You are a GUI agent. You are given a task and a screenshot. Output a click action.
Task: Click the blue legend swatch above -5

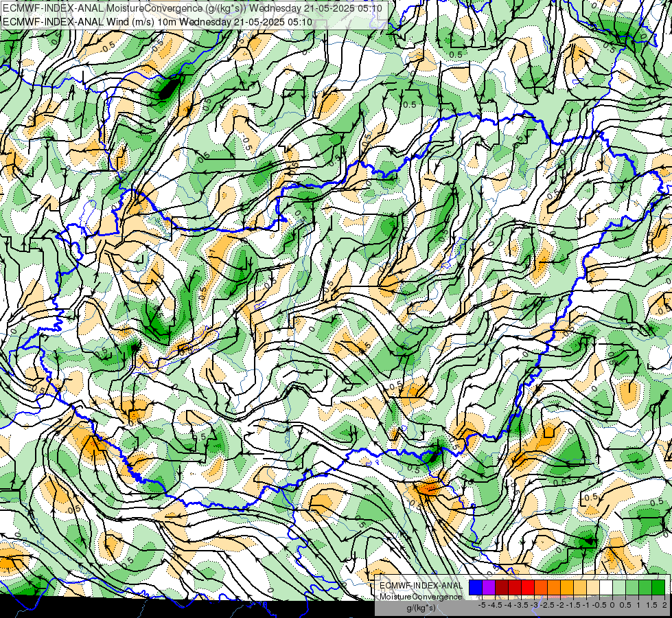(476, 588)
